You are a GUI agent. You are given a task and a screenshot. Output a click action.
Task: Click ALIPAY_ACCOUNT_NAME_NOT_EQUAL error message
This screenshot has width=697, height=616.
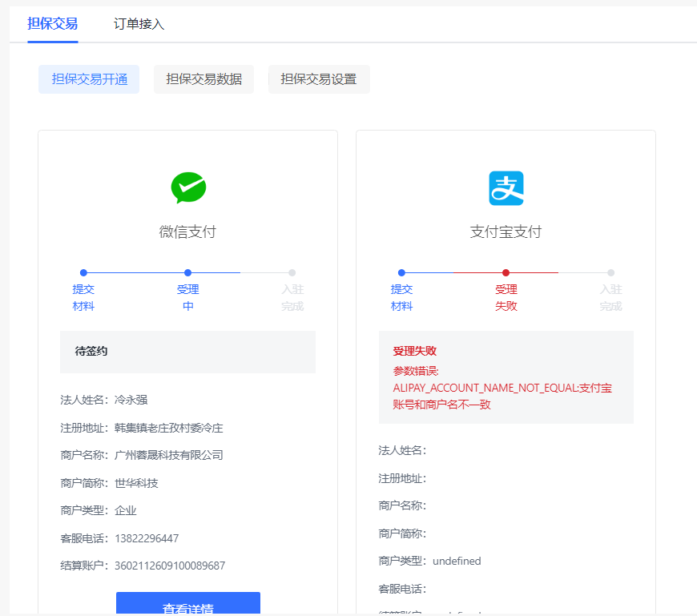[502, 396]
